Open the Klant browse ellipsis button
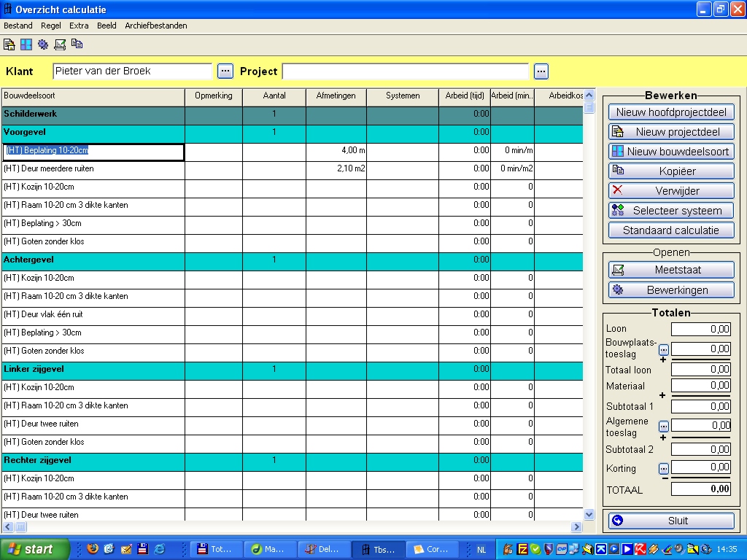 (x=225, y=71)
